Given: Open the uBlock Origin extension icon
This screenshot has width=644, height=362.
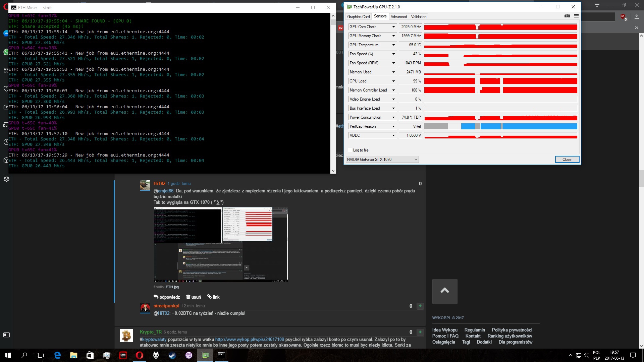Looking at the screenshot, I should tap(623, 17).
